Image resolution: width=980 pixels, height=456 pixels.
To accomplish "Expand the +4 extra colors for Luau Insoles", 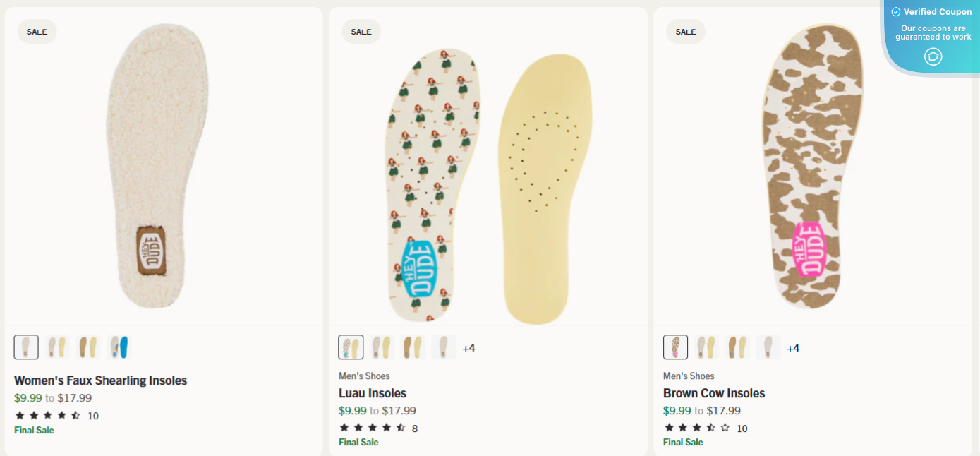I will pyautogui.click(x=470, y=347).
